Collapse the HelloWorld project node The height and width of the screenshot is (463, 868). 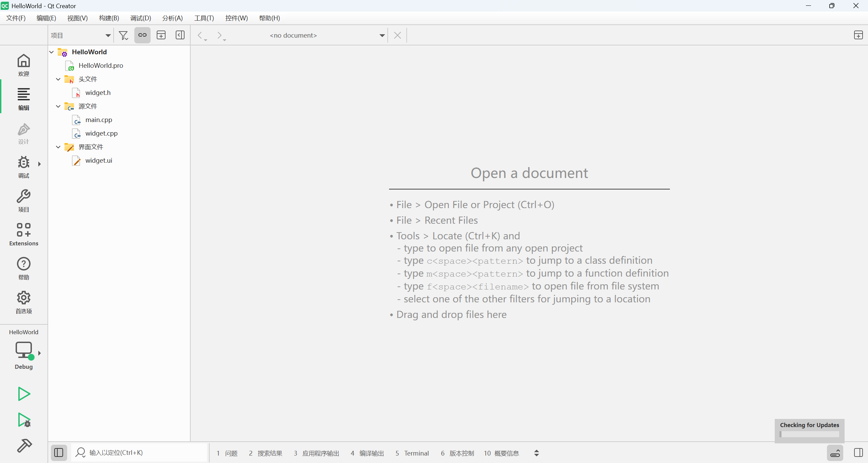coord(52,52)
